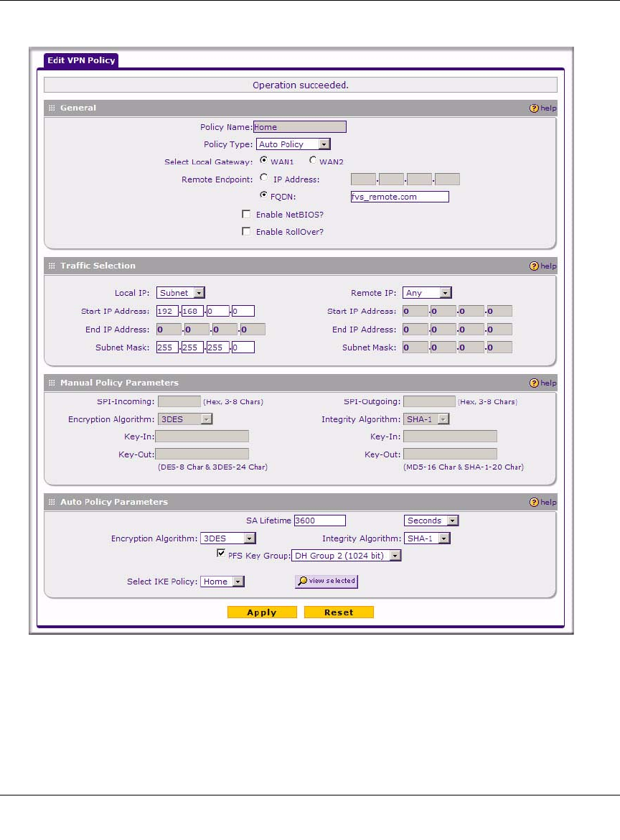Click second octet of Local Start IP

point(193,312)
